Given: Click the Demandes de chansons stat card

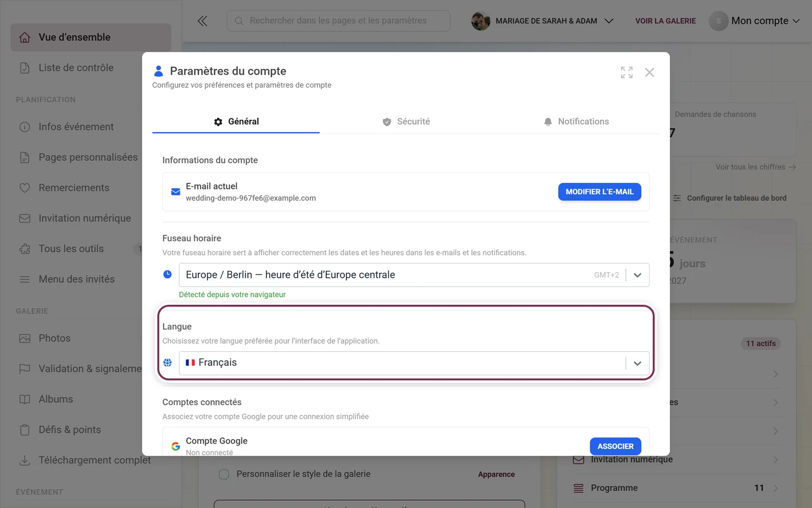Looking at the screenshot, I should [x=733, y=130].
